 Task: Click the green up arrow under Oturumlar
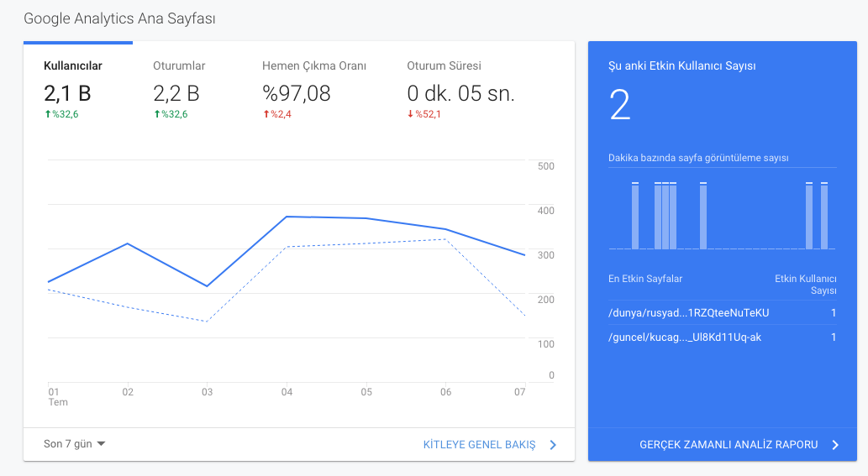click(x=157, y=114)
